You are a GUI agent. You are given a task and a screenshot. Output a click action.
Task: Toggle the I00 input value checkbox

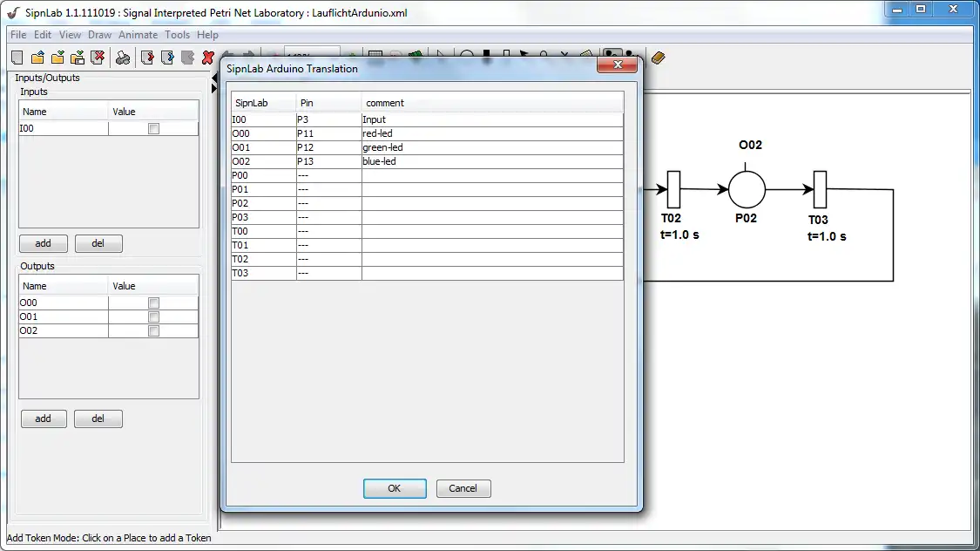point(153,128)
